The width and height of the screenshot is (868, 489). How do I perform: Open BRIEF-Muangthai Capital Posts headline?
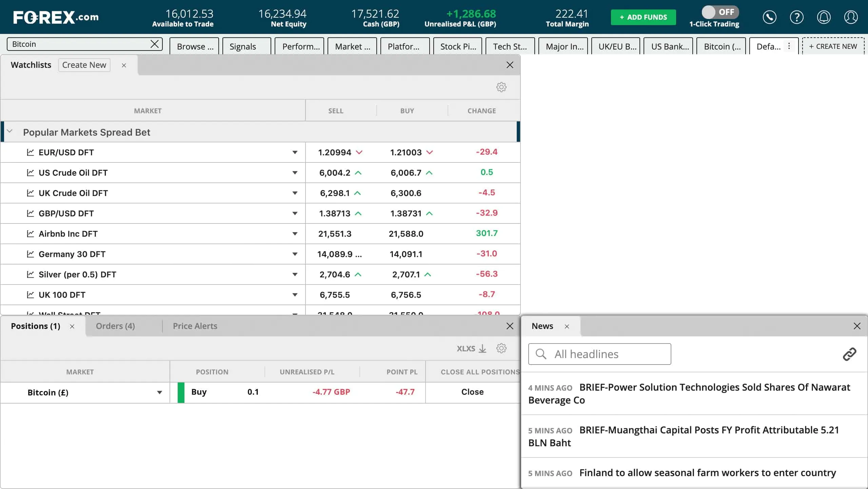pos(684,436)
